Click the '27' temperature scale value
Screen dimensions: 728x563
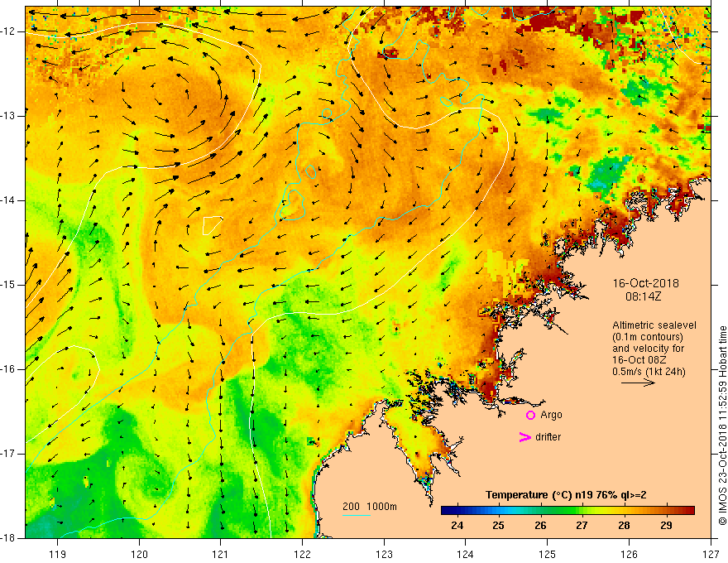(582, 526)
